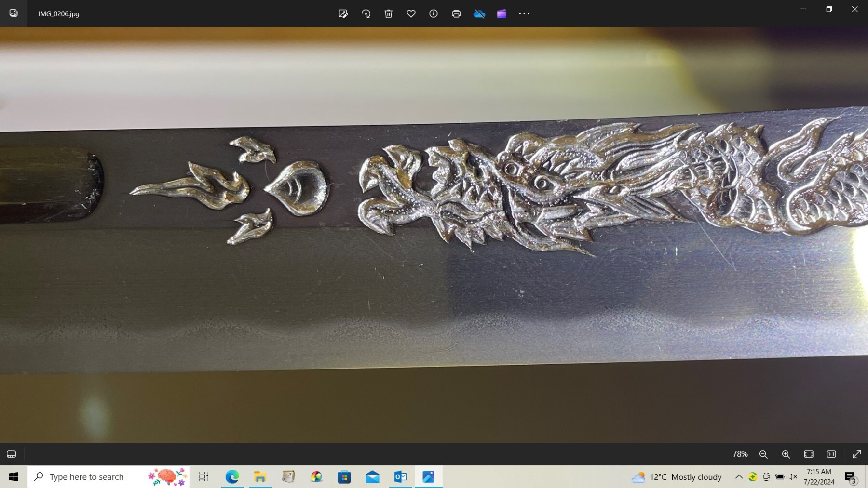Open the weather widget 12°C Mostly cloudy
Viewport: 868px width, 488px height.
677,477
